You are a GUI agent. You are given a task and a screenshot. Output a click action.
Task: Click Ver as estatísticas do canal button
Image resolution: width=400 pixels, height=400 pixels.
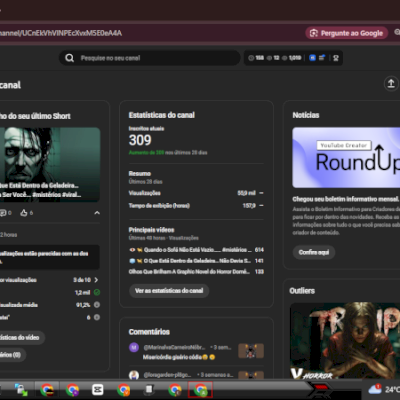(x=169, y=291)
